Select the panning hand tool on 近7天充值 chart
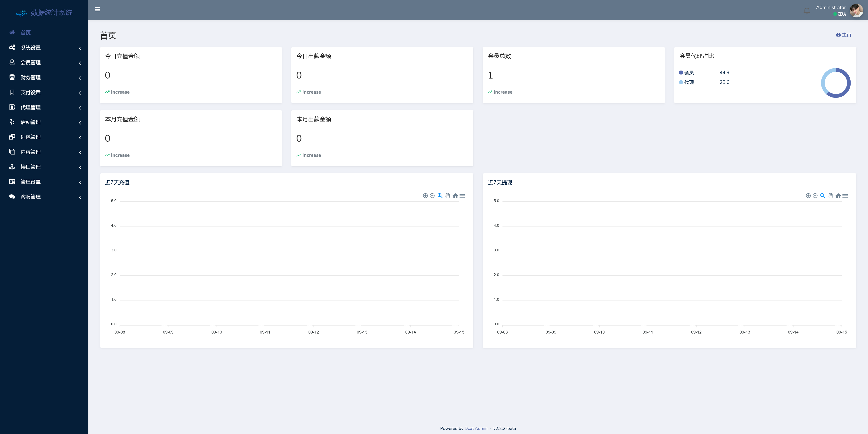Viewport: 868px width, 434px height. 448,196
